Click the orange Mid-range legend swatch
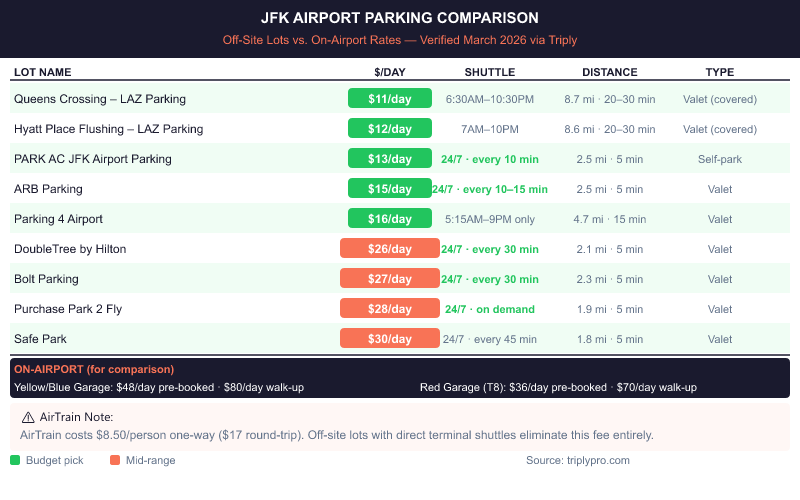 click(x=115, y=460)
